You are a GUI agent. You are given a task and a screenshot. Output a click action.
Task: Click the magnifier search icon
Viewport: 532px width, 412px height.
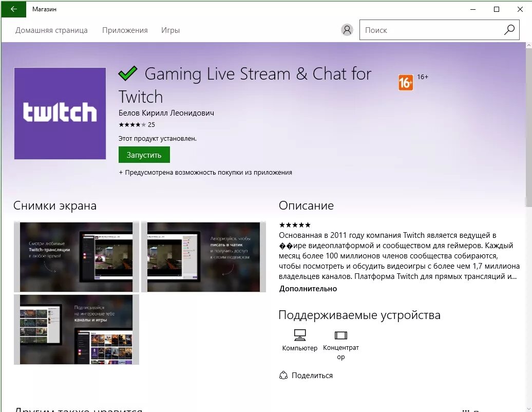509,30
